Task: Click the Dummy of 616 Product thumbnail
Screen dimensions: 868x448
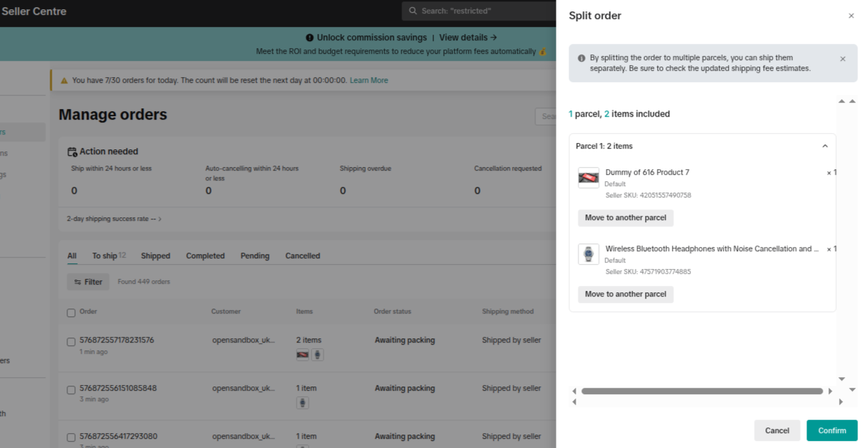Action: coord(588,178)
